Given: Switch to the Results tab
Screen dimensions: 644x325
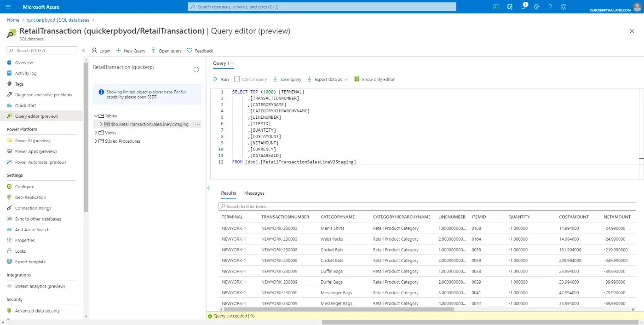Looking at the screenshot, I should point(229,193).
